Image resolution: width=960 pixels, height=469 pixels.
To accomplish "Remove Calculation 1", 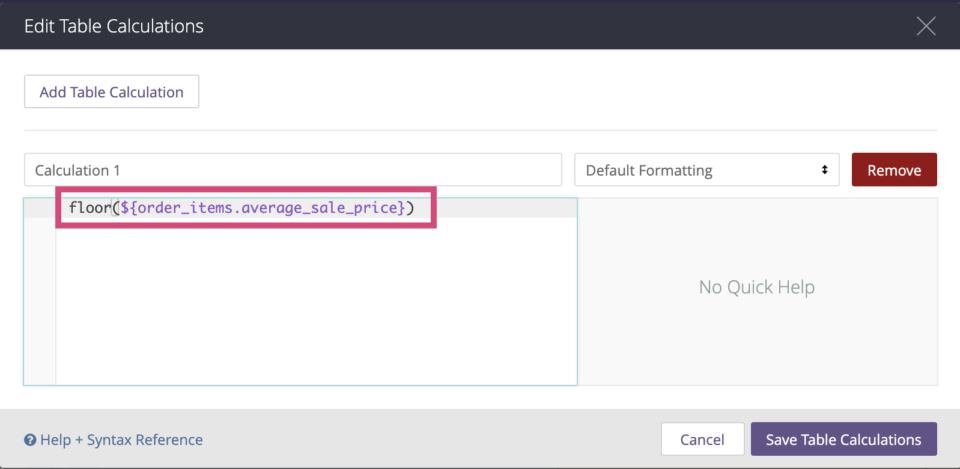I will [894, 170].
